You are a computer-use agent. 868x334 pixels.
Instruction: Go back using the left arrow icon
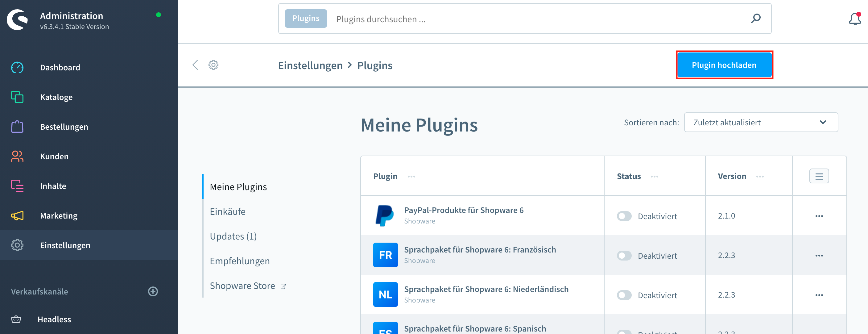point(195,65)
